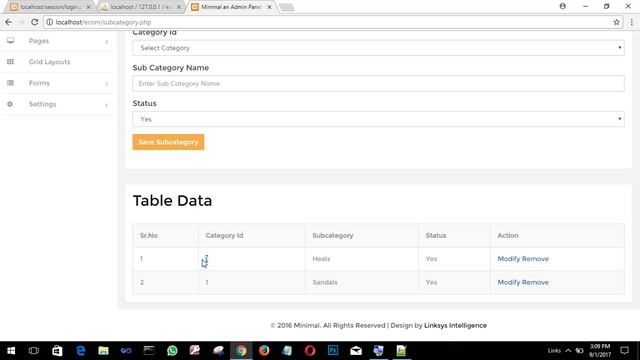Open the Settings sidebar menu
Viewport: 640px width, 360px height.
[x=42, y=104]
